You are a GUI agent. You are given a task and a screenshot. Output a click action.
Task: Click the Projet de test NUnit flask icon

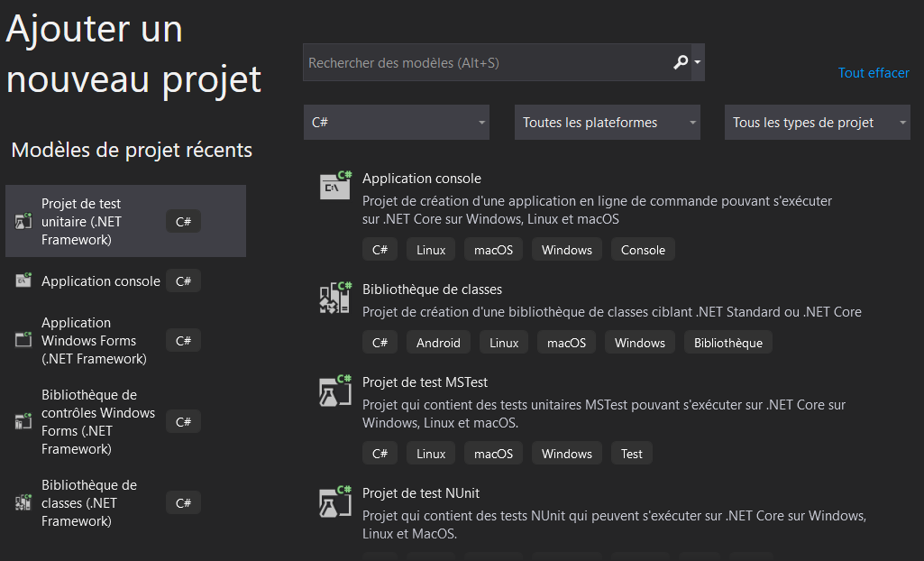point(336,501)
